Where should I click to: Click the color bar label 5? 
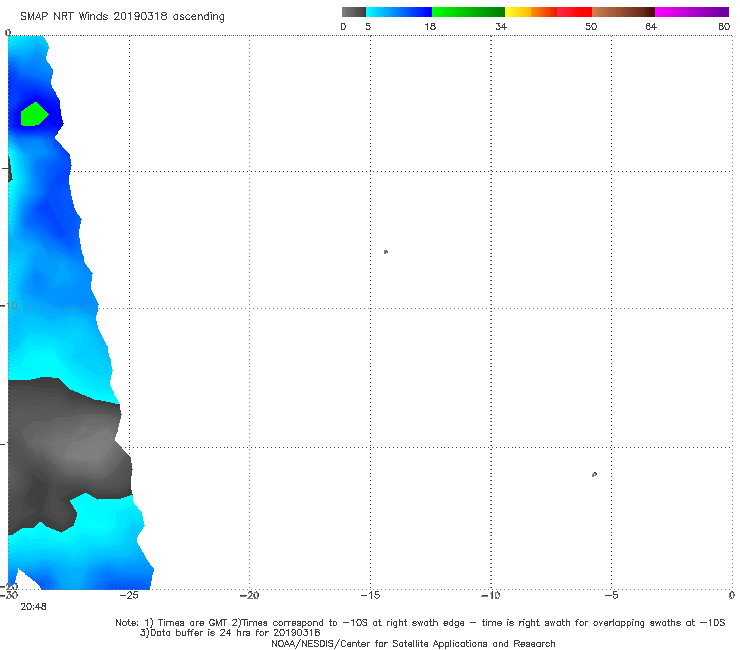pyautogui.click(x=368, y=26)
